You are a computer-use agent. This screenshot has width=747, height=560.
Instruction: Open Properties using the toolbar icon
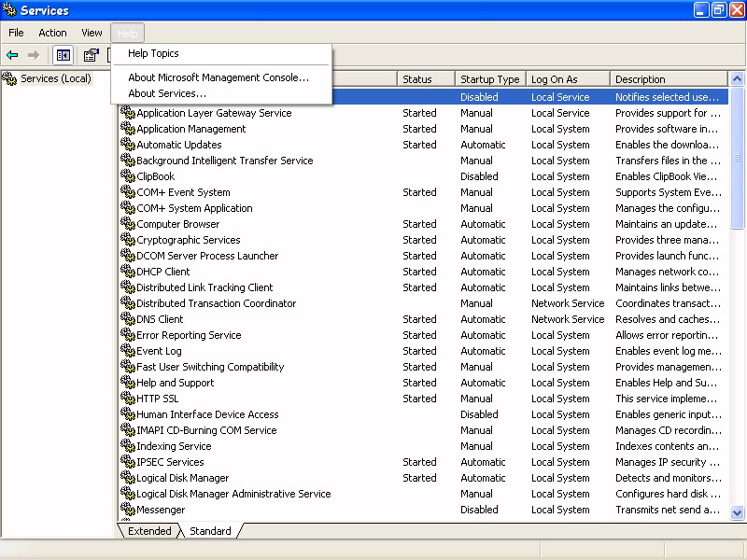91,55
